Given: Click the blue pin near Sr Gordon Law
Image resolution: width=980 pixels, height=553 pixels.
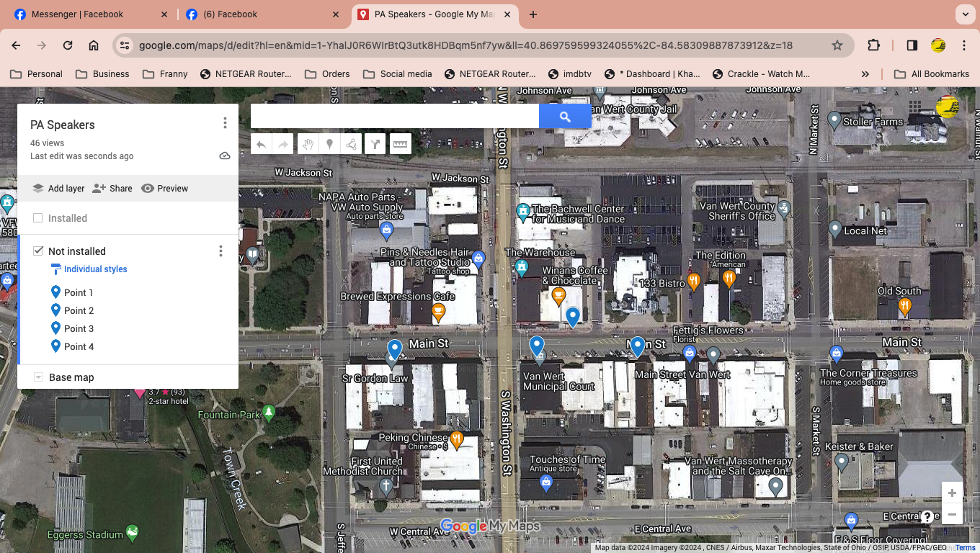Looking at the screenshot, I should [394, 350].
